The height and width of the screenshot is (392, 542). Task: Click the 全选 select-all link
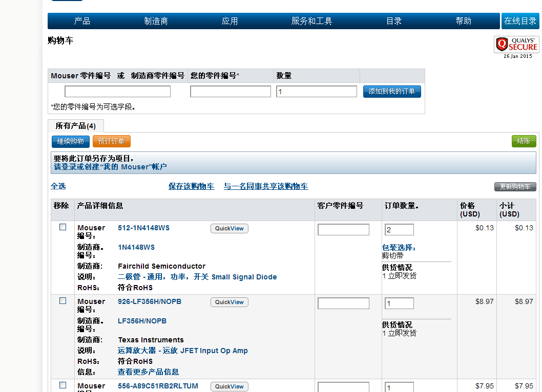coord(58,186)
